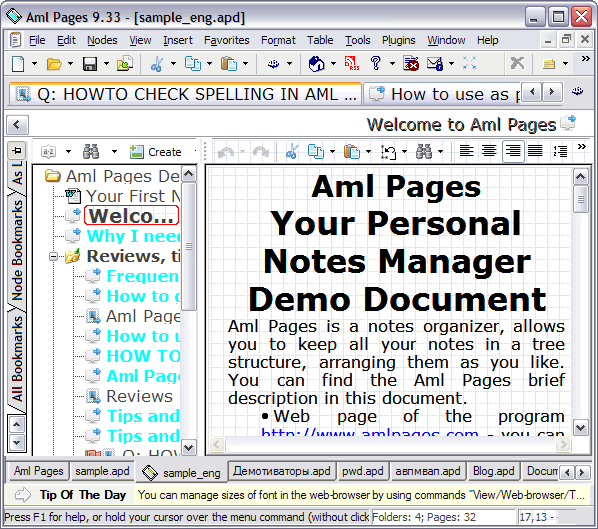Viewport: 598px width, 529px height.
Task: Click the sort a-z icon in tree toolbar
Action: (x=48, y=151)
